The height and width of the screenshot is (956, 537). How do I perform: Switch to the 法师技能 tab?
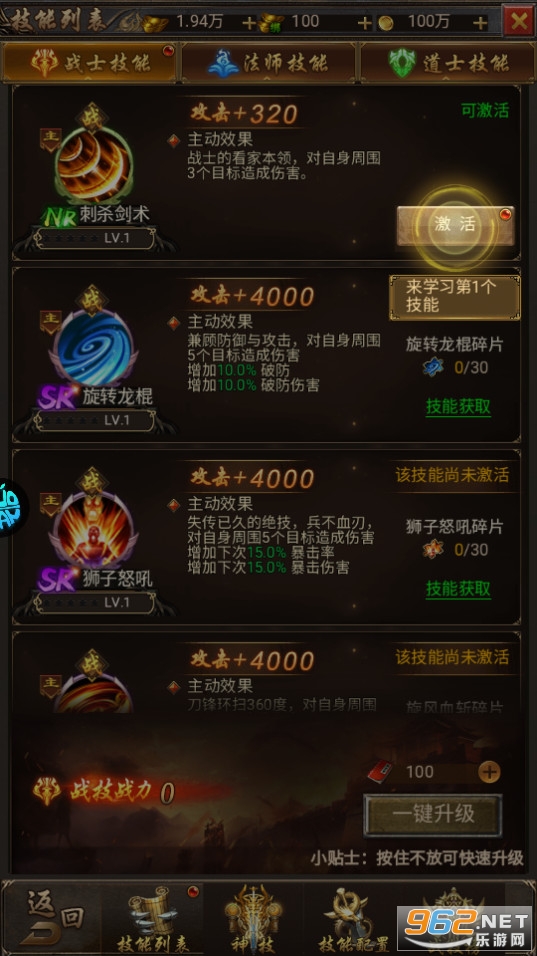[268, 63]
